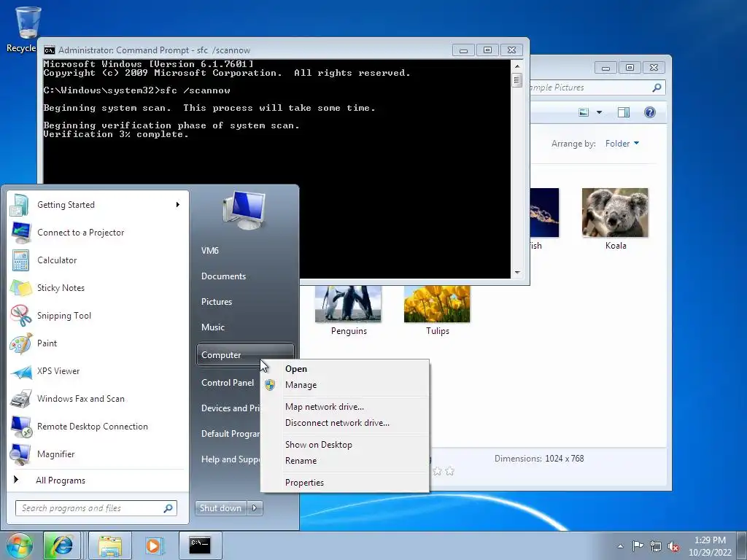Image resolution: width=747 pixels, height=560 pixels.
Task: Open Windows Explorer from taskbar
Action: [x=109, y=545]
